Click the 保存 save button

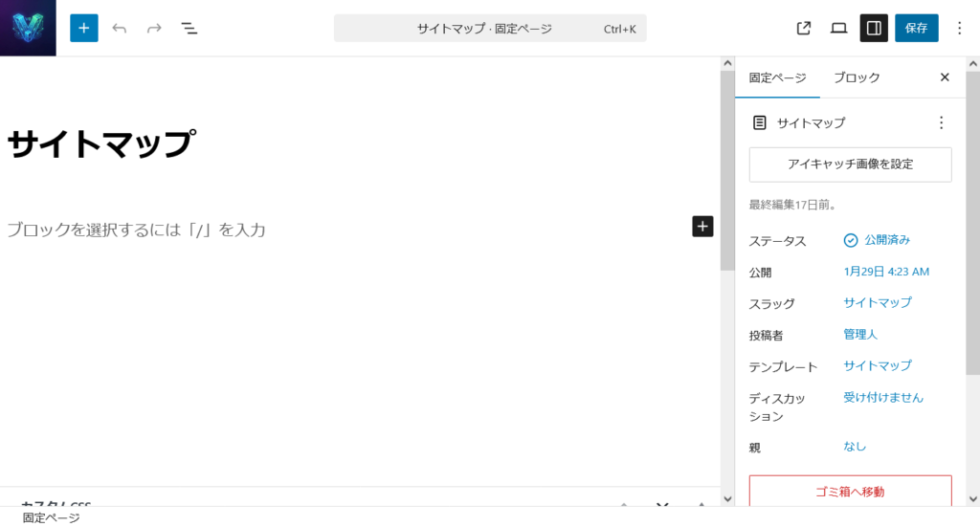pyautogui.click(x=916, y=28)
